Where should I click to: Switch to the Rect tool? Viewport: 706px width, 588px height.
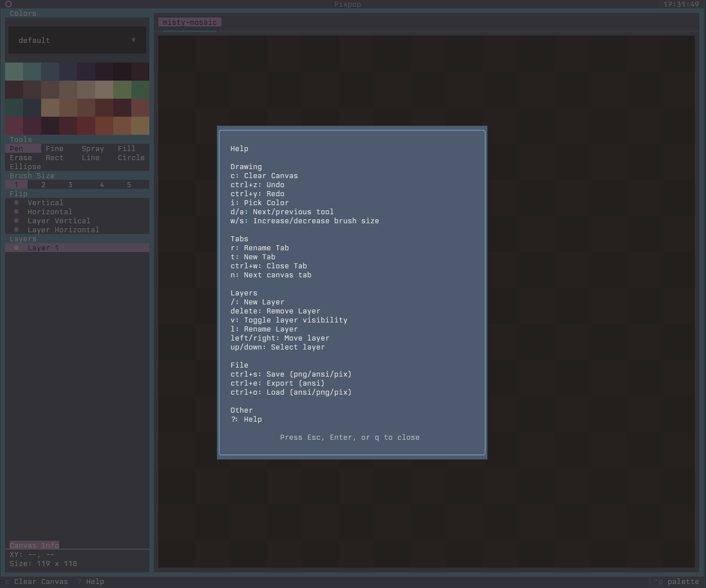[x=55, y=158]
